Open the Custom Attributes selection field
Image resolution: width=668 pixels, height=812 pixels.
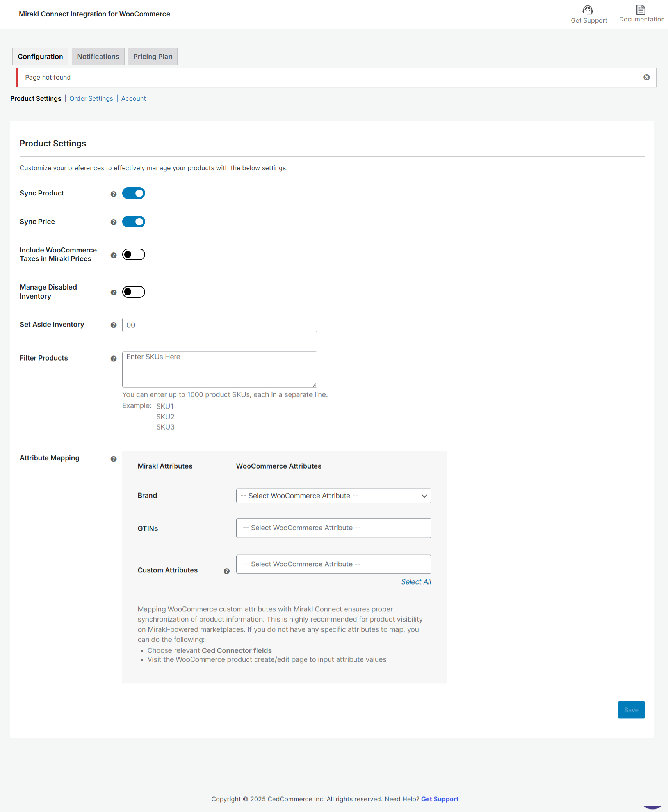pos(333,564)
